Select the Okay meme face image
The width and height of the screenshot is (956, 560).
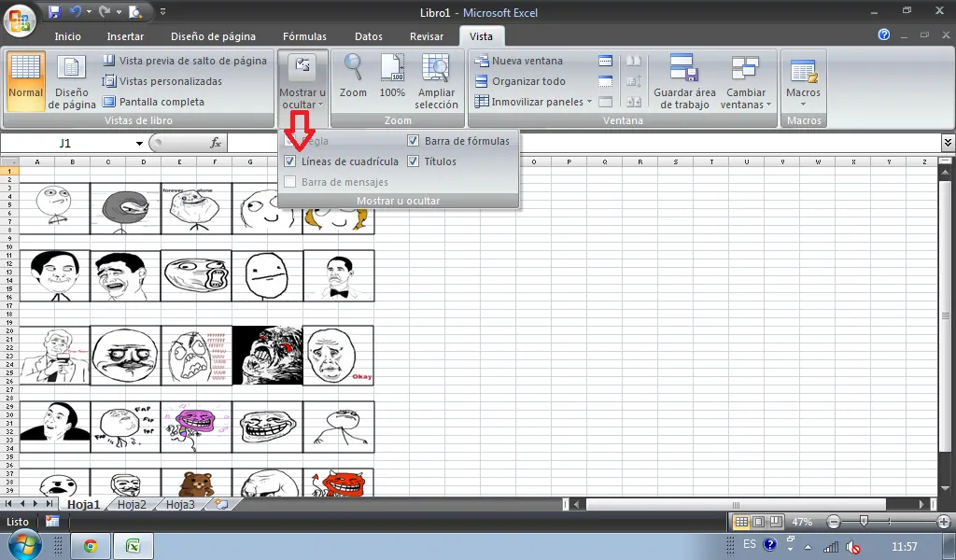338,356
